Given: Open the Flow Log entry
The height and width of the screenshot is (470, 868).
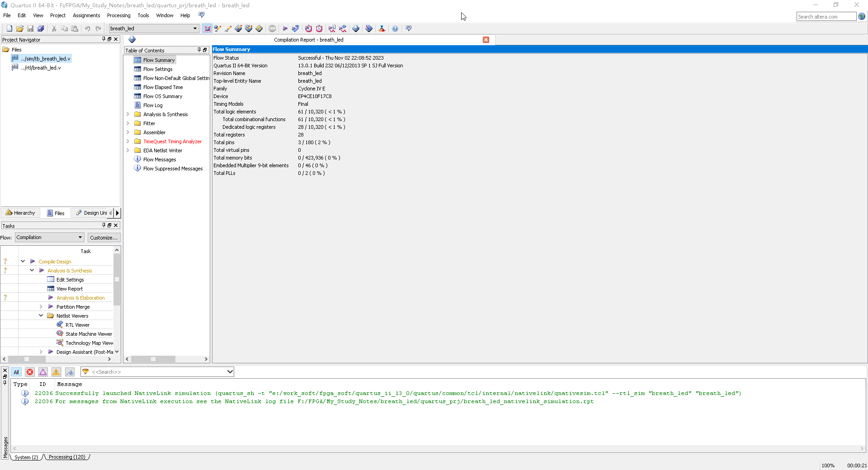Looking at the screenshot, I should (153, 105).
